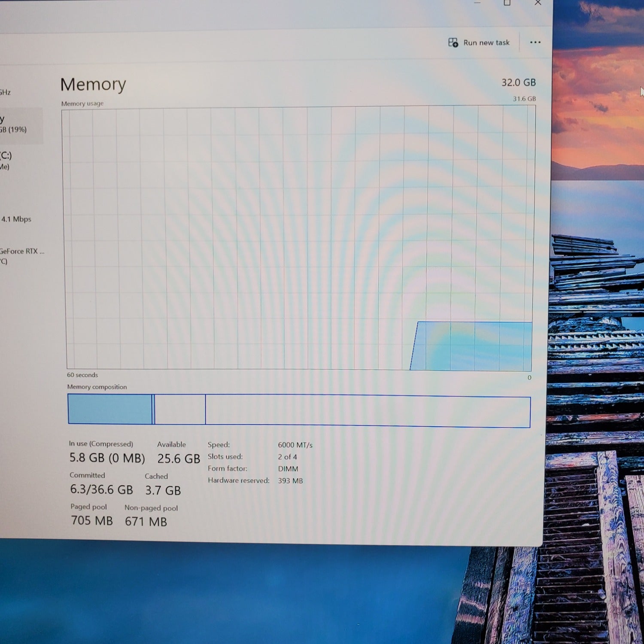Click the Memory page heading
Screen dimensions: 644x644
(x=93, y=85)
